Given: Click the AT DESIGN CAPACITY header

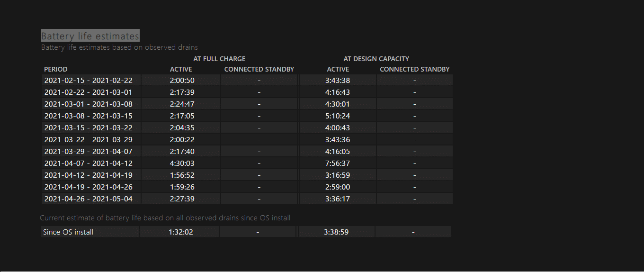Looking at the screenshot, I should tap(376, 59).
